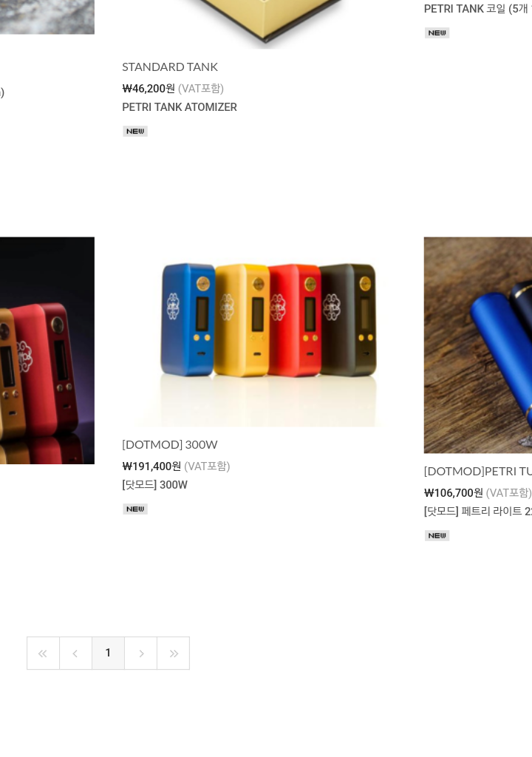The image size is (532, 757).
Task: Click NEW badge under ₩106,700원 product
Action: point(437,535)
